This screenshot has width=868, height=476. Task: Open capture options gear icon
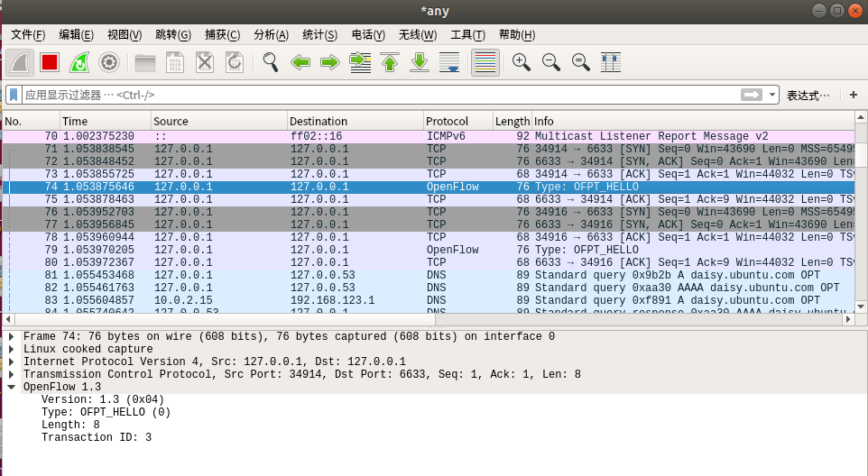109,62
